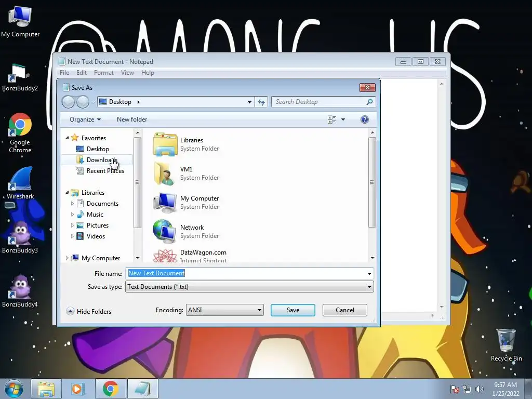Click the Notepad taskbar button

coord(142,389)
